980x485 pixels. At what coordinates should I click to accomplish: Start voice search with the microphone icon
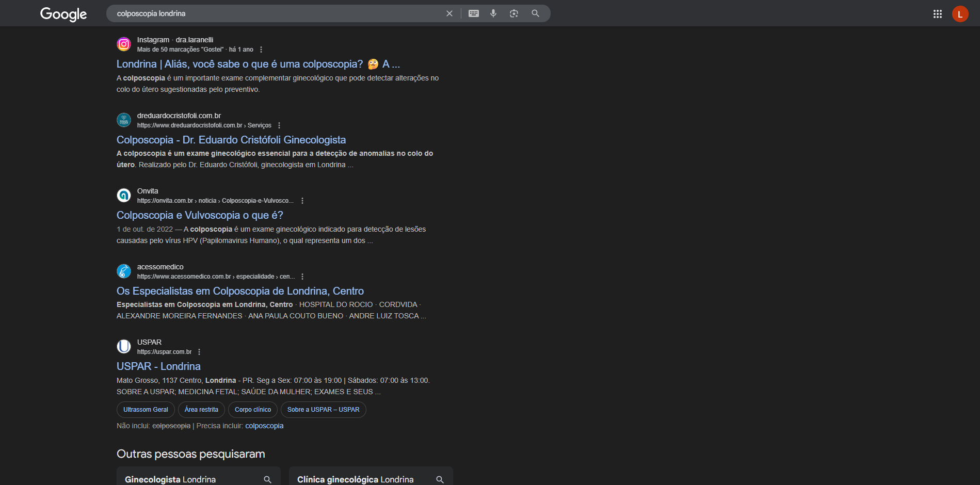coord(493,13)
